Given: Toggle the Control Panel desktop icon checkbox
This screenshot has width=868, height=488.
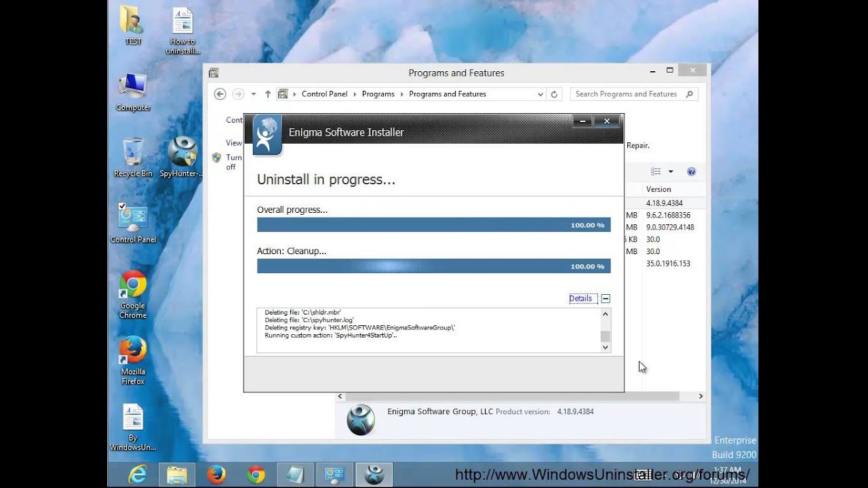Looking at the screenshot, I should pyautogui.click(x=122, y=206).
